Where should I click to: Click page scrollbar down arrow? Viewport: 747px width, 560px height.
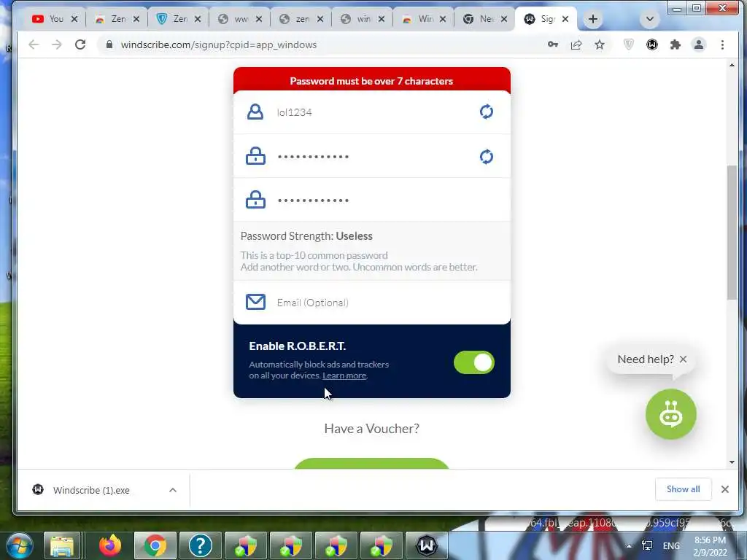pos(732,462)
